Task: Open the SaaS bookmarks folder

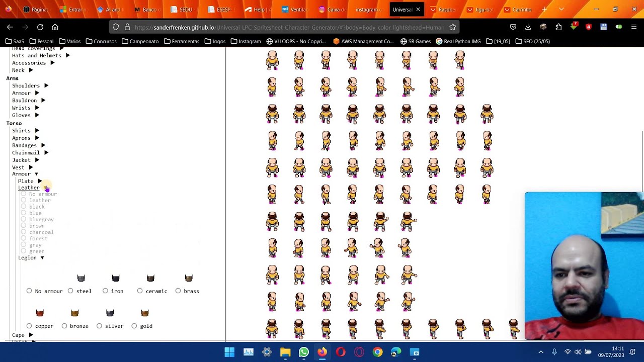Action: (15, 41)
